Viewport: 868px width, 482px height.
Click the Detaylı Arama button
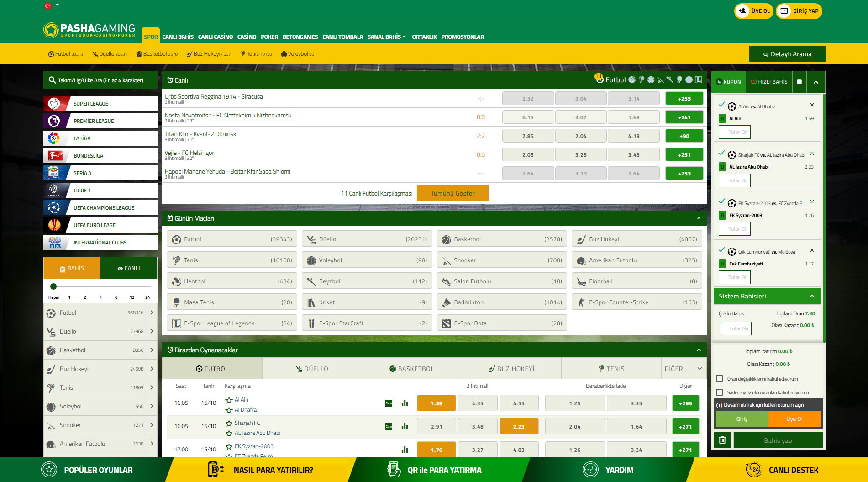787,54
